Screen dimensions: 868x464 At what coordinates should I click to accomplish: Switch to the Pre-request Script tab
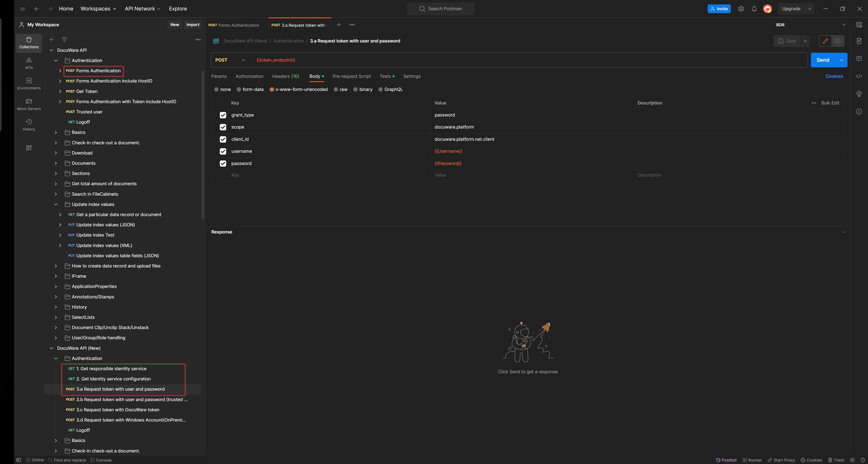(x=352, y=76)
